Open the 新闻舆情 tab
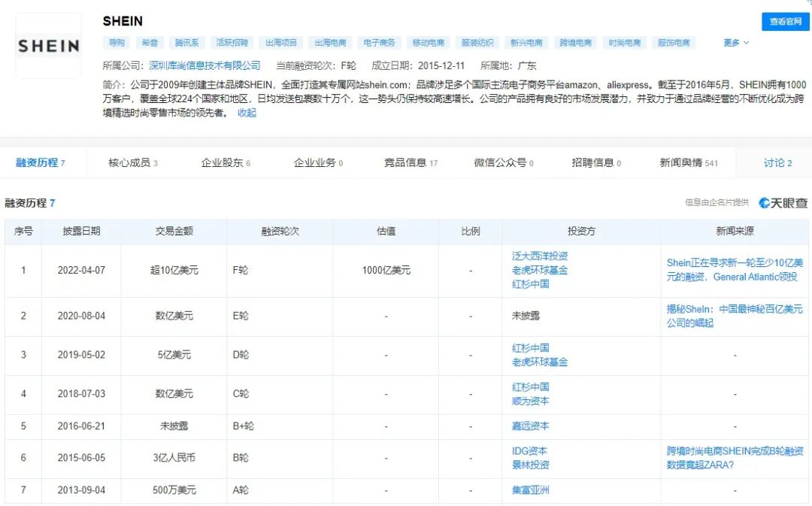The image size is (812, 506). click(689, 162)
